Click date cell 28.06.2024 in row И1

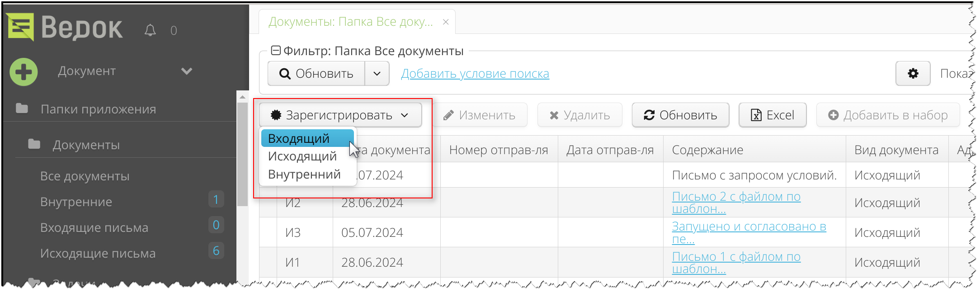[386, 262]
